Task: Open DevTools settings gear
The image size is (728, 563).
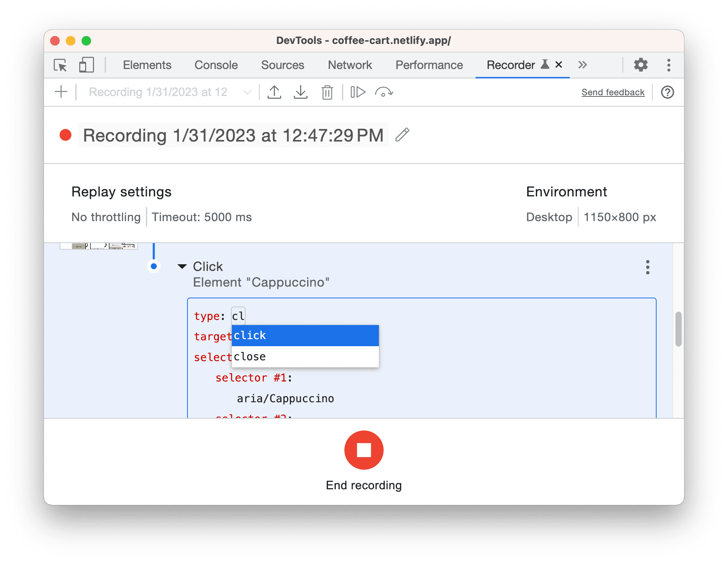Action: (x=641, y=65)
